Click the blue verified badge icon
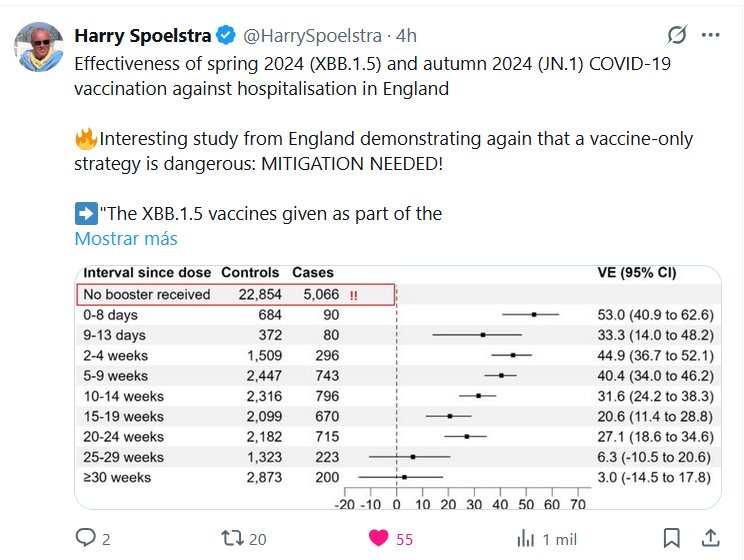This screenshot has width=744, height=560. [226, 36]
